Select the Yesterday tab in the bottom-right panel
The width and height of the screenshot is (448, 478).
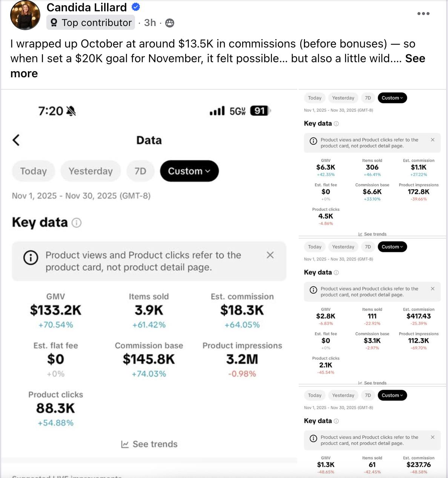pyautogui.click(x=343, y=395)
